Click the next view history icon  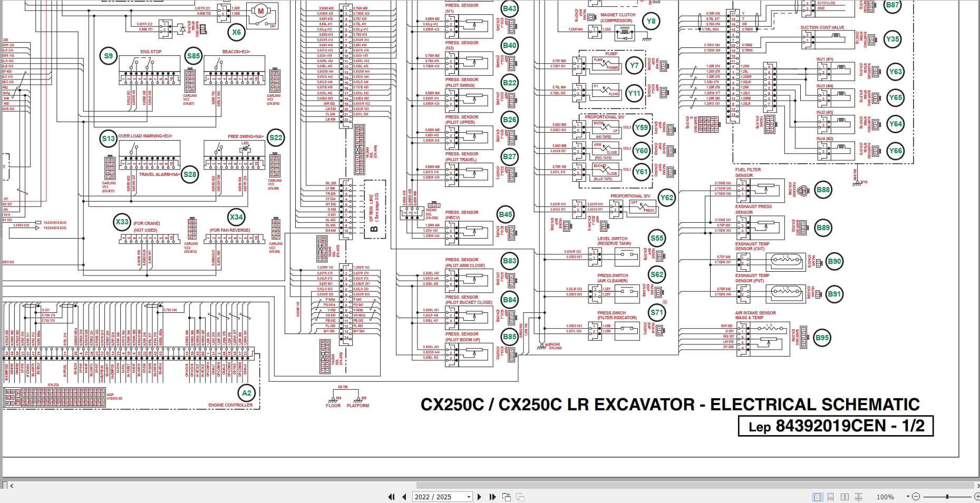coord(520,497)
